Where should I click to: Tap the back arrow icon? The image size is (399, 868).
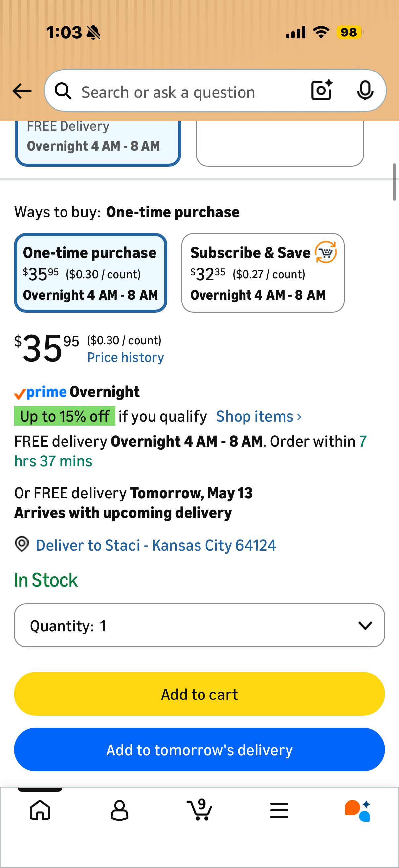(x=22, y=91)
